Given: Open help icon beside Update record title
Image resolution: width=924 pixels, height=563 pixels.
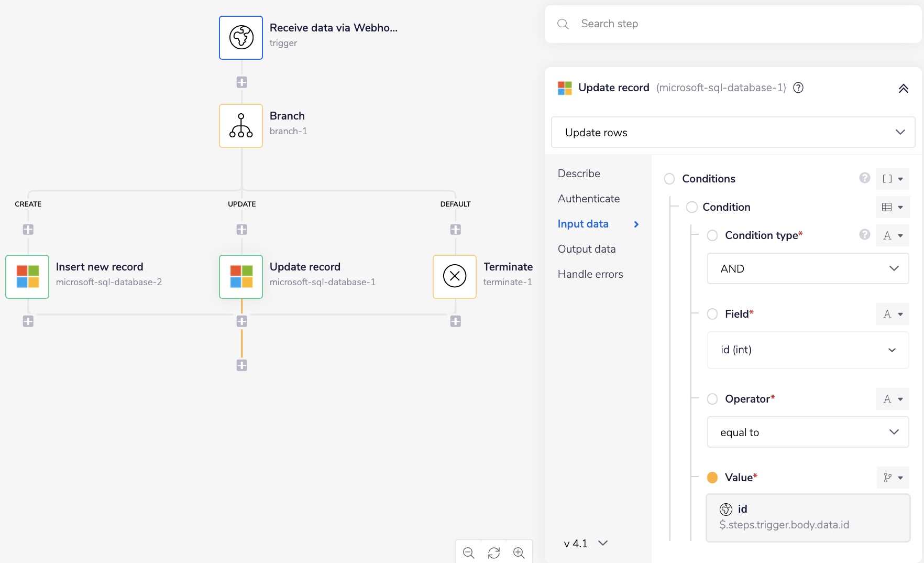Looking at the screenshot, I should [798, 88].
